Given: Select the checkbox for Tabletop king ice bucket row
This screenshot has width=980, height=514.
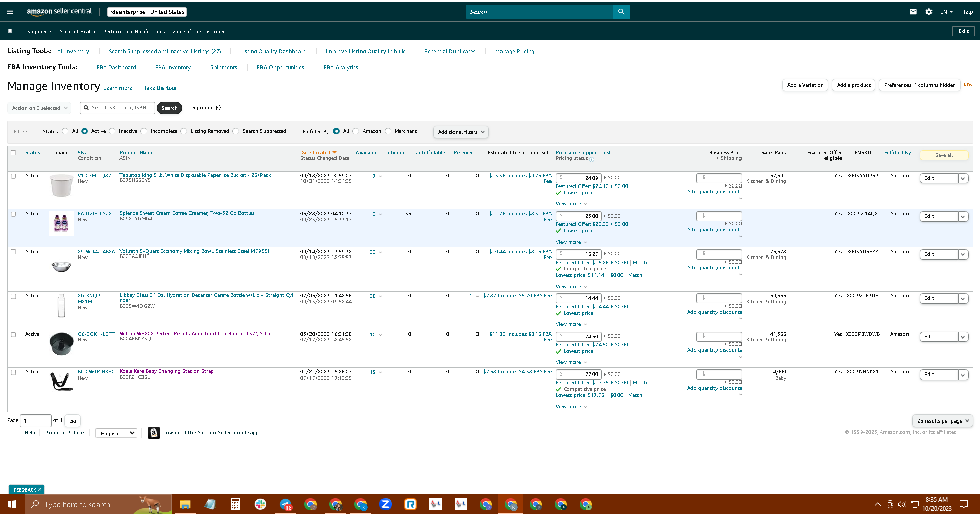Looking at the screenshot, I should point(13,176).
